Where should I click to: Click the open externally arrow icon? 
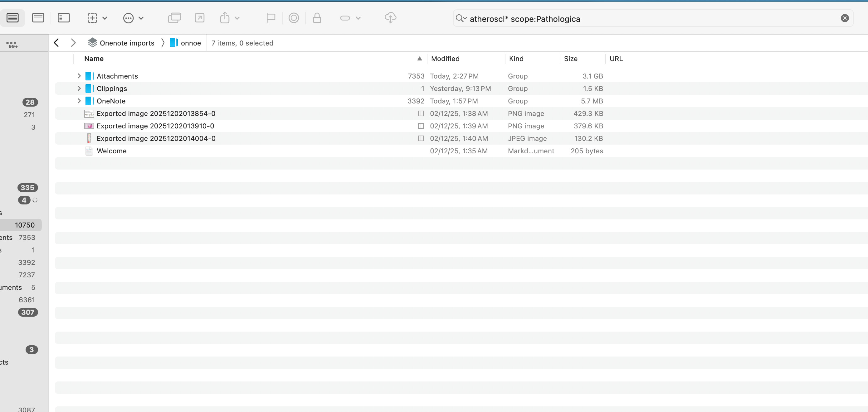pyautogui.click(x=199, y=18)
